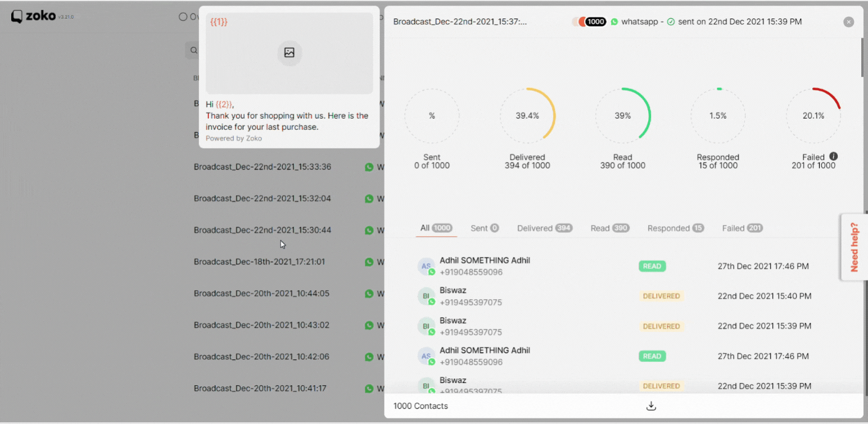Open Broadcast_Dec-20th-2021_10:44:05 entry
The height and width of the screenshot is (424, 868).
point(261,294)
